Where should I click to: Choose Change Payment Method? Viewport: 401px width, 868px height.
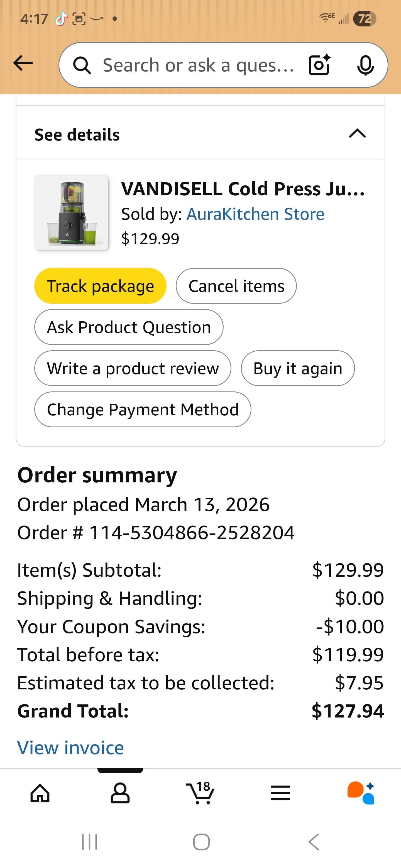[x=142, y=409]
